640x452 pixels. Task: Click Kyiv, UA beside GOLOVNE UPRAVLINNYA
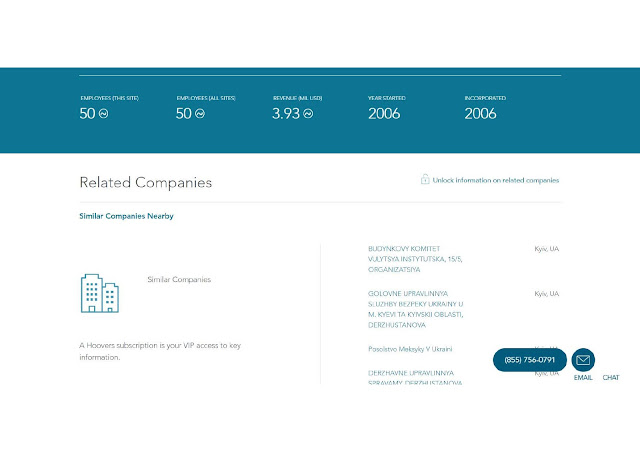pyautogui.click(x=547, y=294)
